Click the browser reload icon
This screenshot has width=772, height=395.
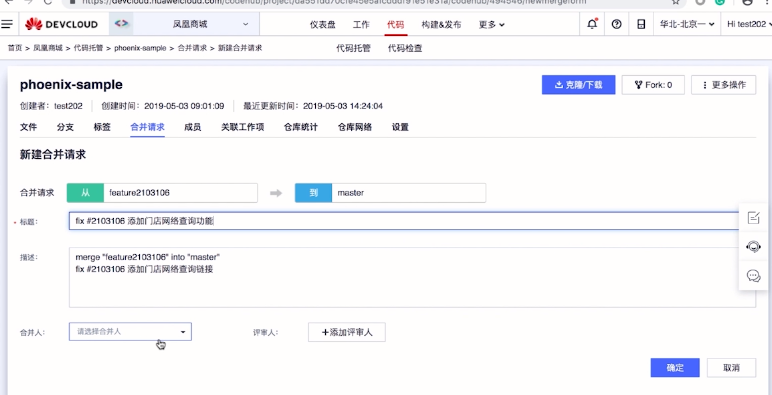point(48,2)
